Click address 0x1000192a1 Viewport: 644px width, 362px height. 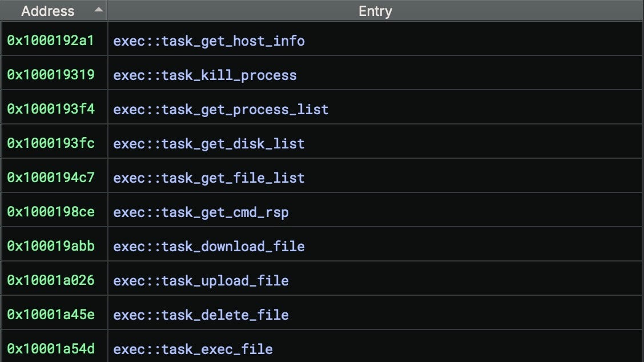coord(51,41)
